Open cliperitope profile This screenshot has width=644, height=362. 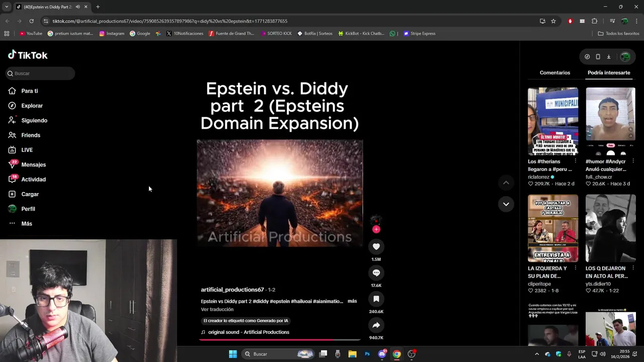click(539, 284)
